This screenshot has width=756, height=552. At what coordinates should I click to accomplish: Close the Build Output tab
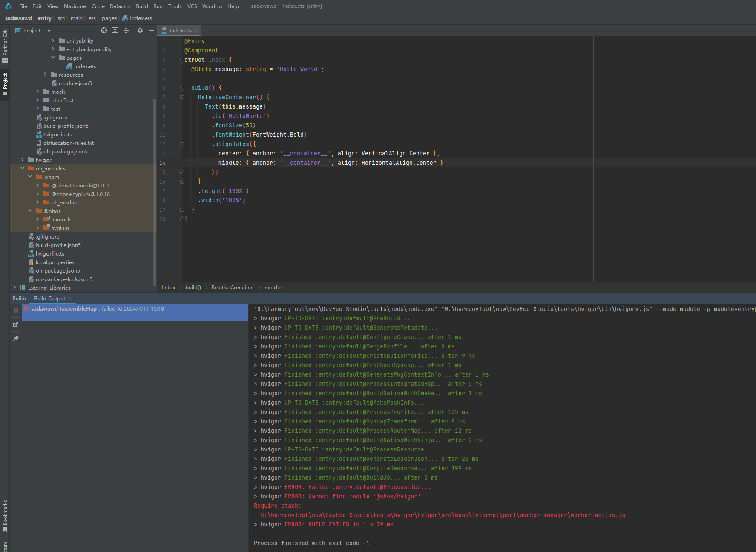click(70, 299)
